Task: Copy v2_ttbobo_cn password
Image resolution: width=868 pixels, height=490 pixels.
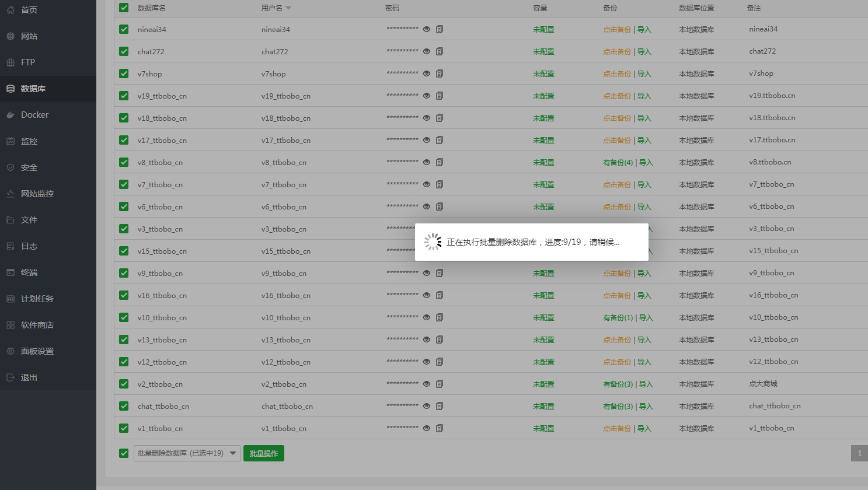Action: click(440, 384)
